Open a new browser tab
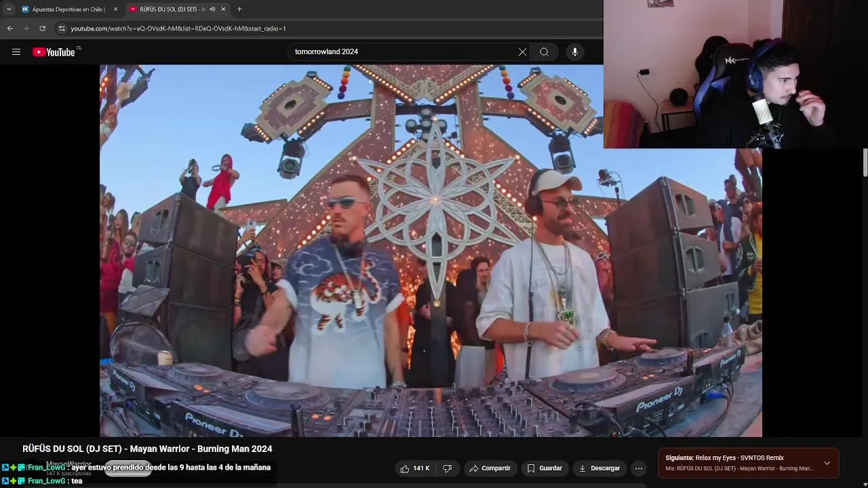 click(239, 9)
